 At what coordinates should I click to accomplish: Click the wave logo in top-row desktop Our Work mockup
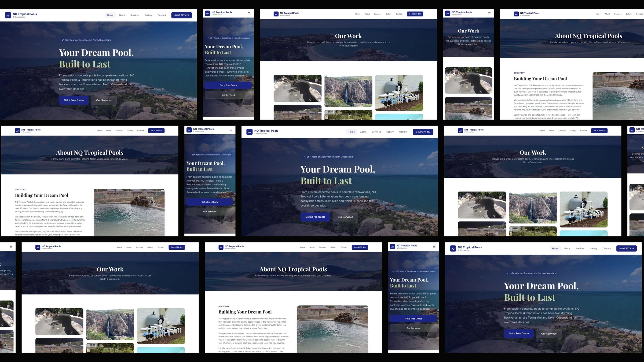pyautogui.click(x=276, y=14)
